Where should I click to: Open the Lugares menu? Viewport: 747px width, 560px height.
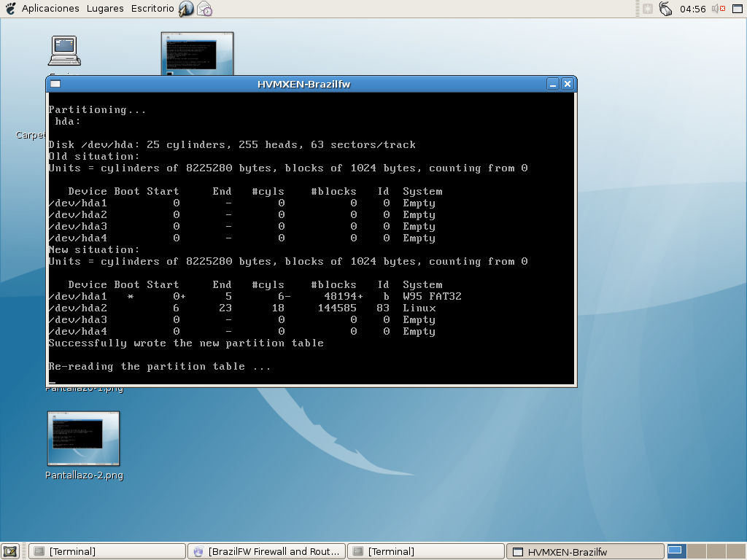[x=105, y=9]
